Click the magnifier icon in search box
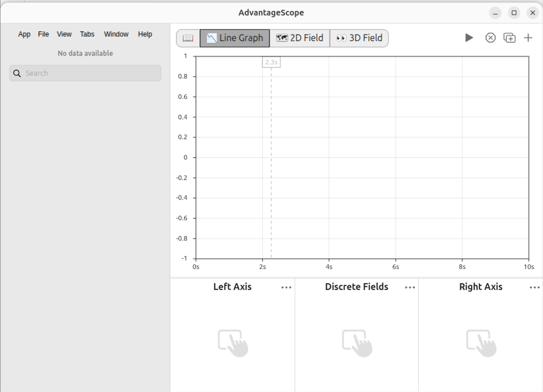Screen dimensions: 543x392 tap(17, 73)
